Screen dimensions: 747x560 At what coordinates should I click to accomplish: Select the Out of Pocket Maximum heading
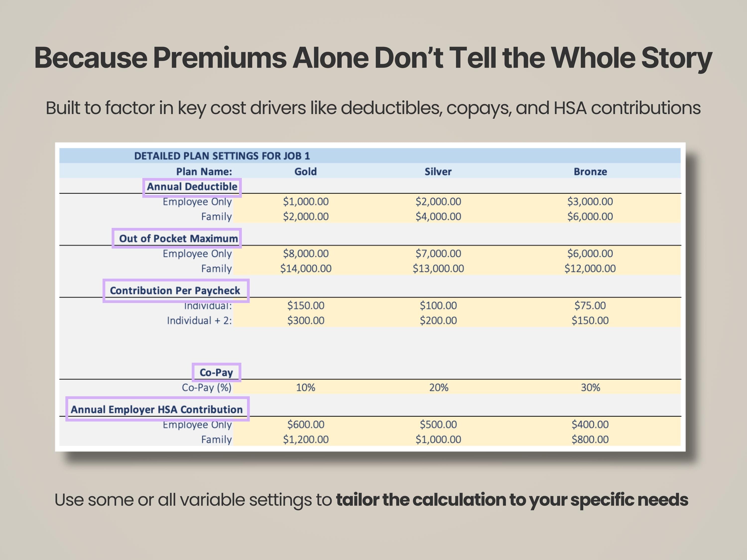pyautogui.click(x=178, y=239)
